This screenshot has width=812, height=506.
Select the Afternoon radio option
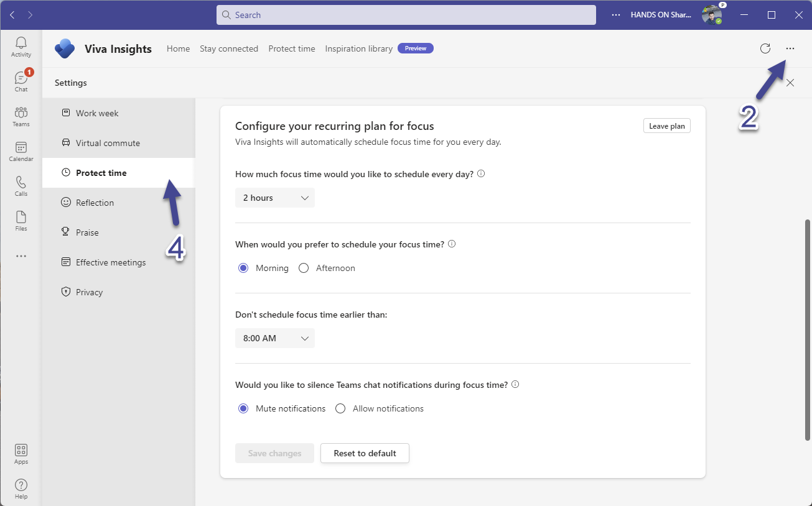point(304,268)
